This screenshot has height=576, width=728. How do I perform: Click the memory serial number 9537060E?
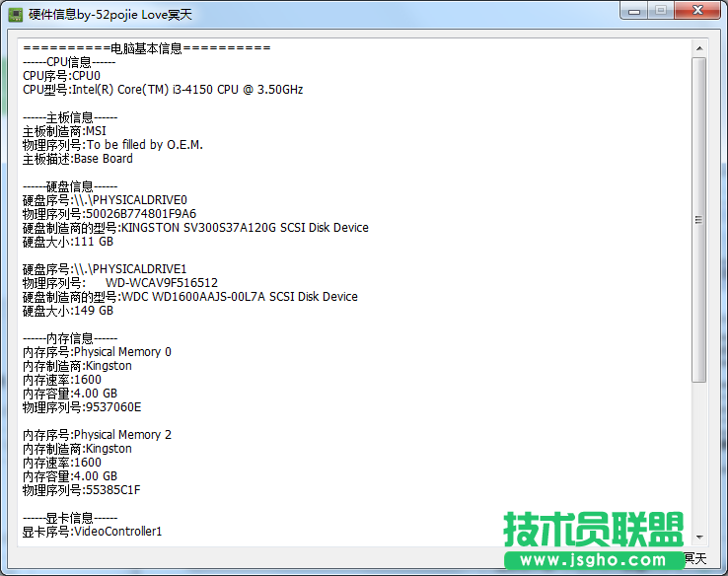pos(82,407)
